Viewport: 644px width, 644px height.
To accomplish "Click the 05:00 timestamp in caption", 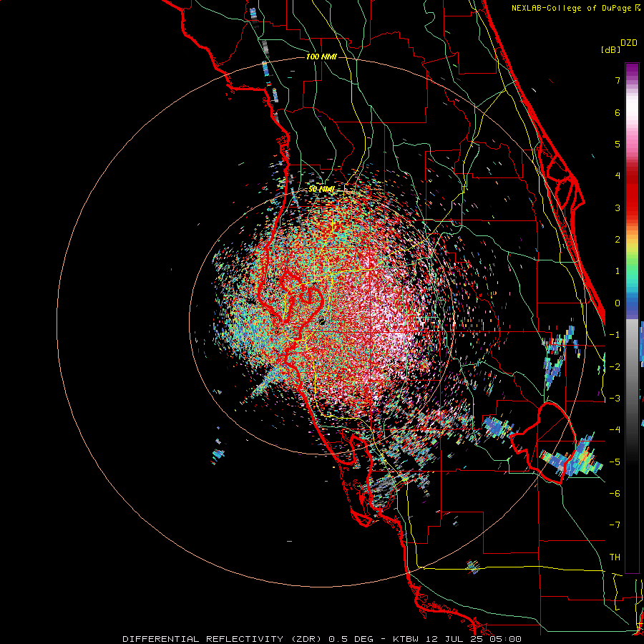I will pos(505,639).
